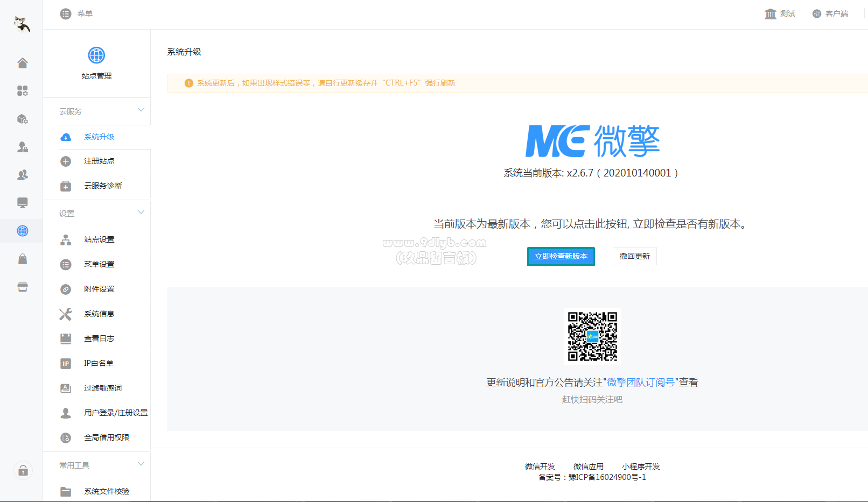The image size is (868, 502).
Task: Click the 测试 label in top bar
Action: (x=788, y=14)
